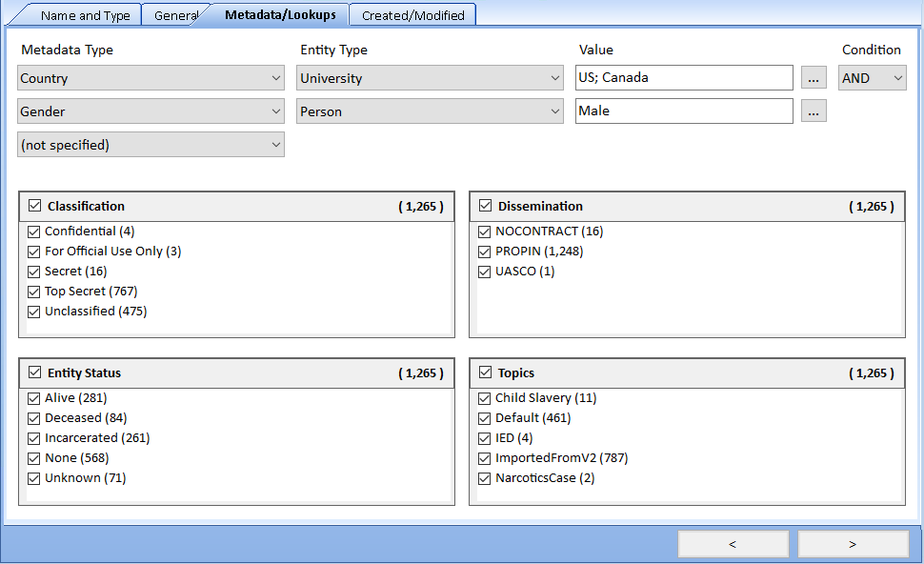The height and width of the screenshot is (564, 924).
Task: Uncheck For Official Use Only (3)
Action: [x=34, y=252]
